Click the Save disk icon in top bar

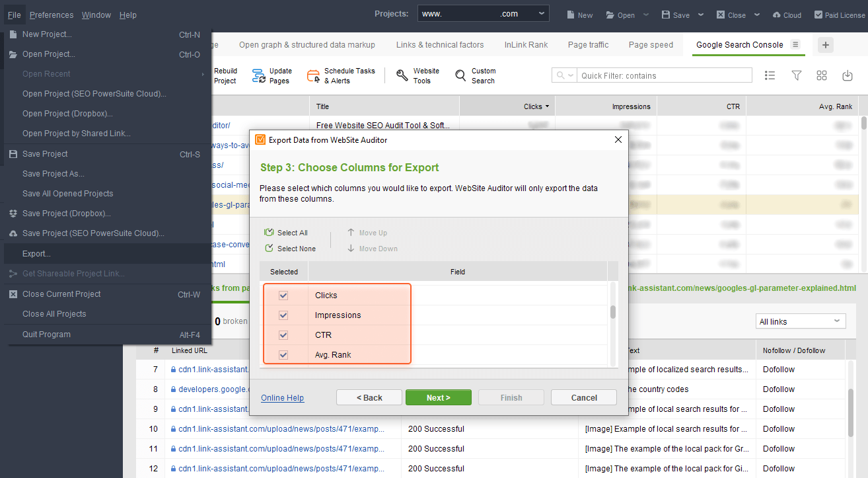point(666,15)
